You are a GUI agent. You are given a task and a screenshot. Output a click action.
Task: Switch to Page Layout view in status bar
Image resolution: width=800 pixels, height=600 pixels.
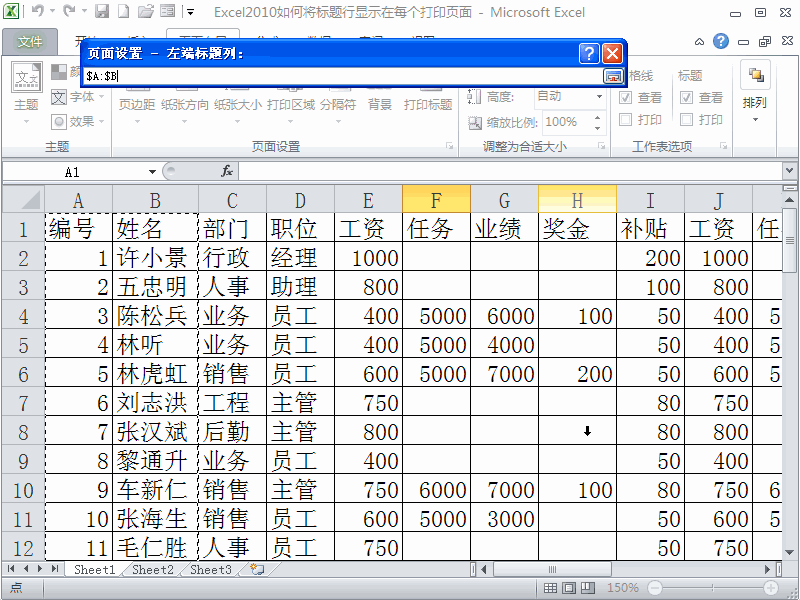pyautogui.click(x=569, y=588)
